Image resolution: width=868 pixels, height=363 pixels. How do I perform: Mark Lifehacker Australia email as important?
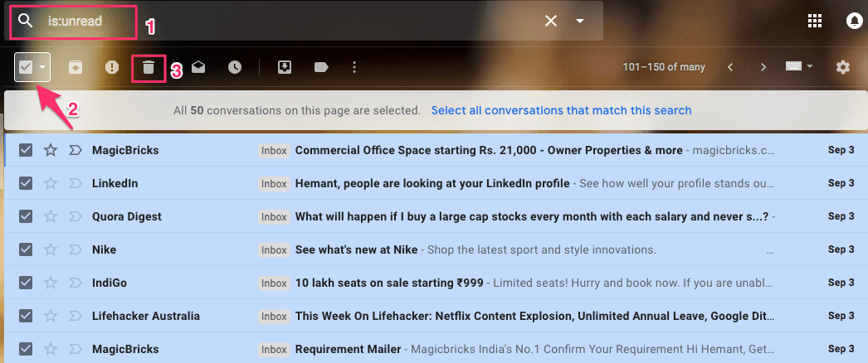click(x=76, y=316)
